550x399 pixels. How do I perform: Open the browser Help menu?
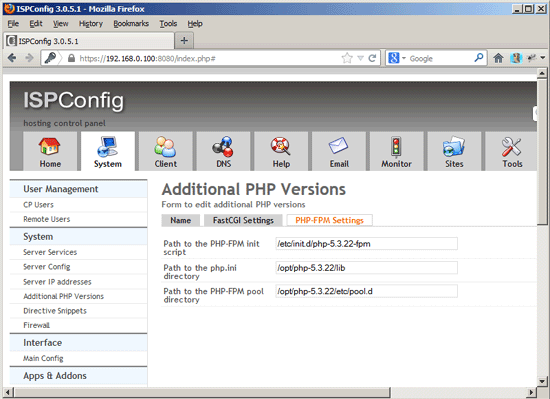195,23
